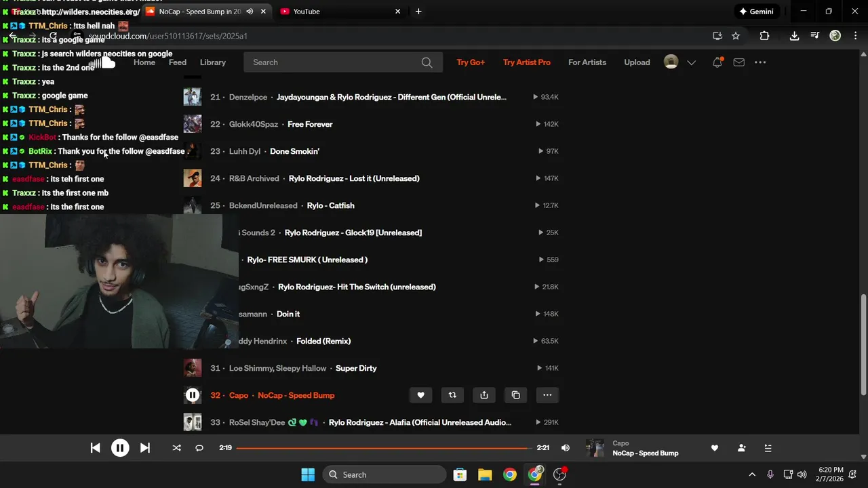The width and height of the screenshot is (868, 488).
Task: Pause playback in the bottom player bar
Action: click(120, 448)
